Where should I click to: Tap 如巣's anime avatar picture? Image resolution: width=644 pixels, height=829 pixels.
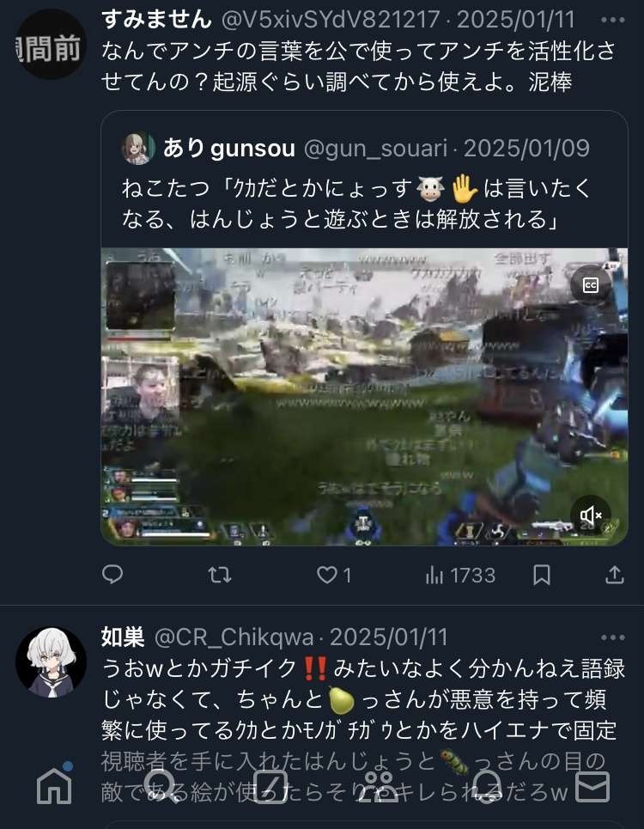pos(51,663)
